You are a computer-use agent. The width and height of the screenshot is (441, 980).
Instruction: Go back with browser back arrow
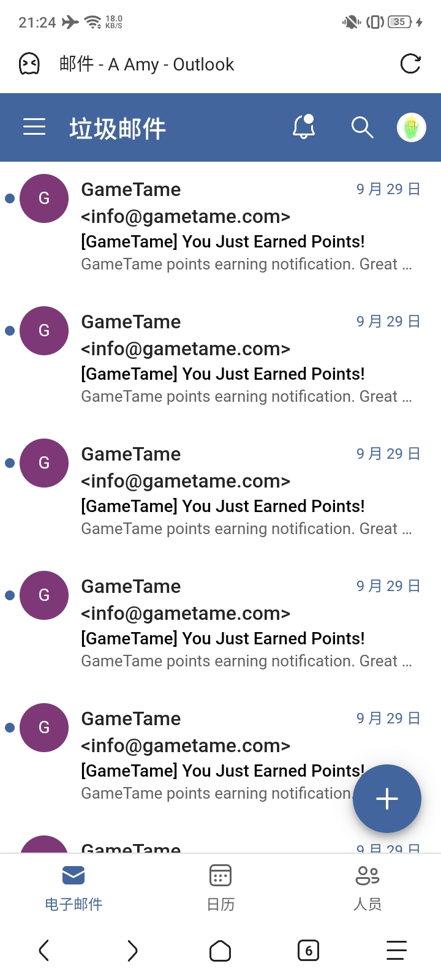pos(43,951)
